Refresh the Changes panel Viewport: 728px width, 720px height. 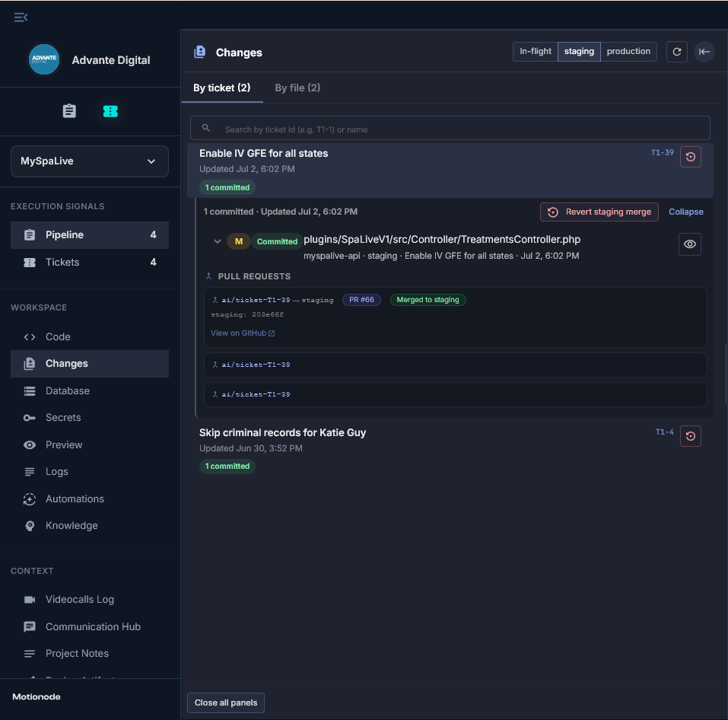(x=677, y=52)
